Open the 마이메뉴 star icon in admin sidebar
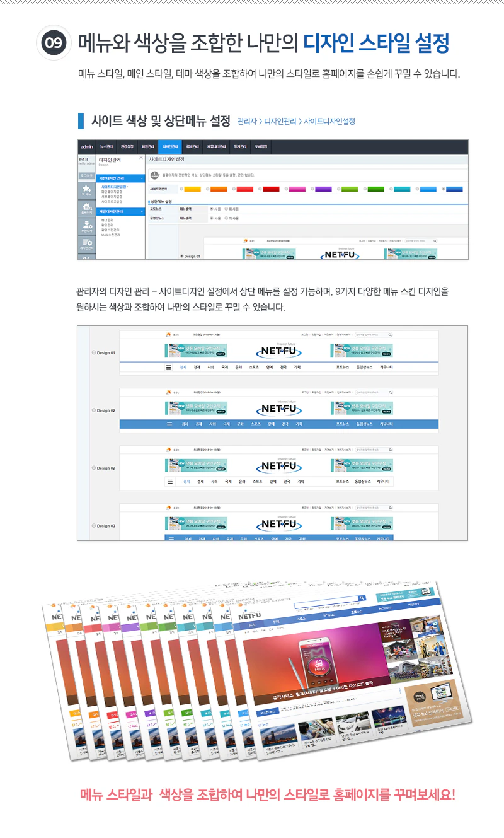Screen dimensions: 504x838 [x=86, y=189]
